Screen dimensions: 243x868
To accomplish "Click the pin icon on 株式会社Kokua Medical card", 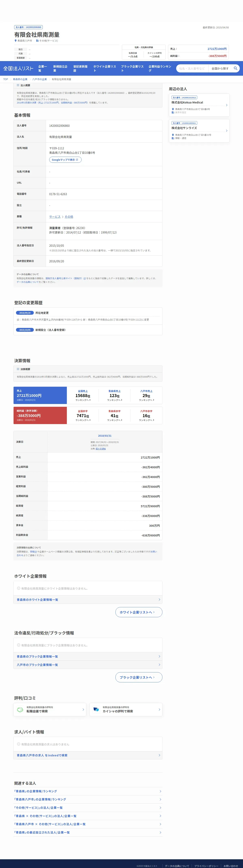I will tap(173, 109).
